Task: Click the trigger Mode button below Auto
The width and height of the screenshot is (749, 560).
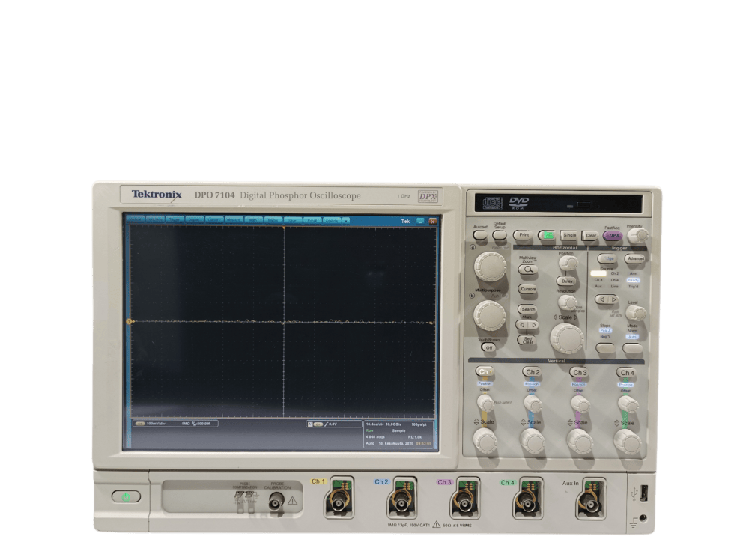Action: coord(633,349)
